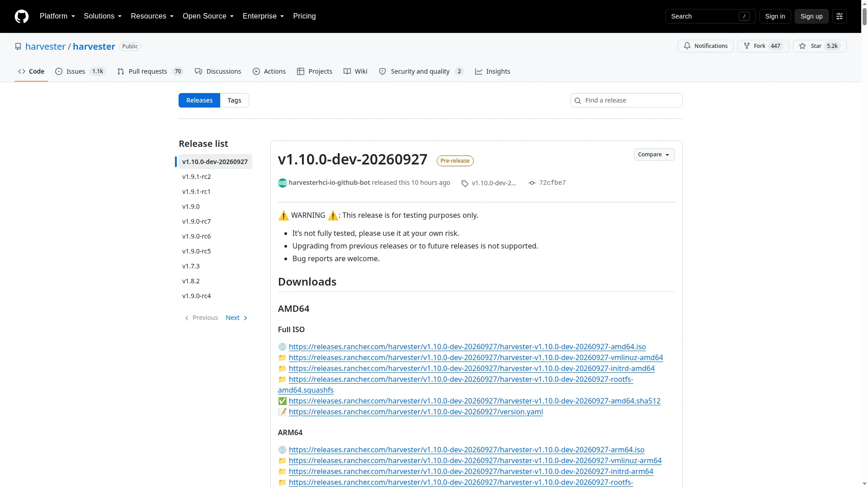868x488 pixels.
Task: Focus the header Search field
Action: (x=710, y=16)
